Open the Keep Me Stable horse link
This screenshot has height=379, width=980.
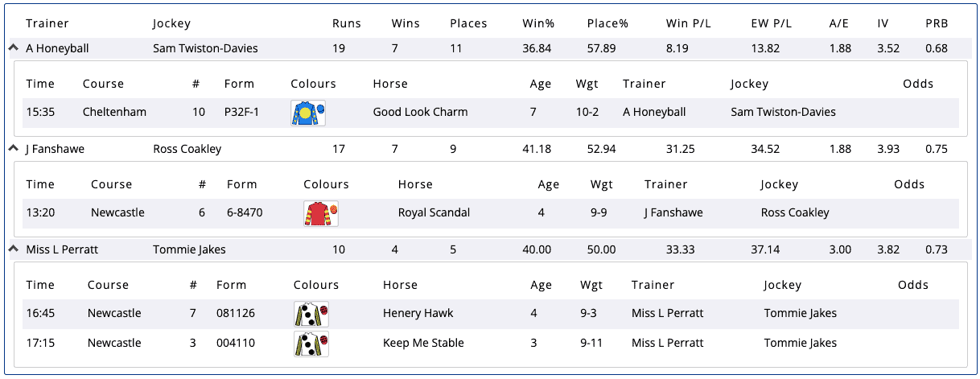point(423,344)
